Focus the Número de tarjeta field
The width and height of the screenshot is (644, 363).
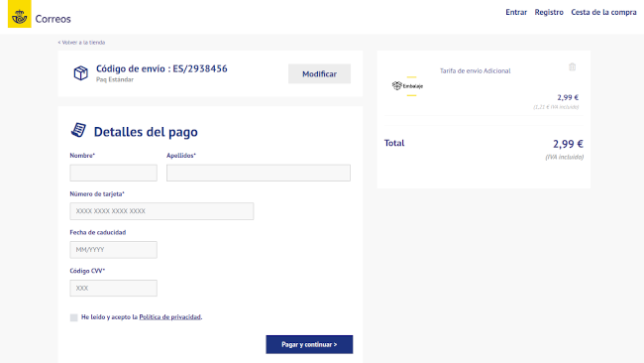tap(161, 211)
